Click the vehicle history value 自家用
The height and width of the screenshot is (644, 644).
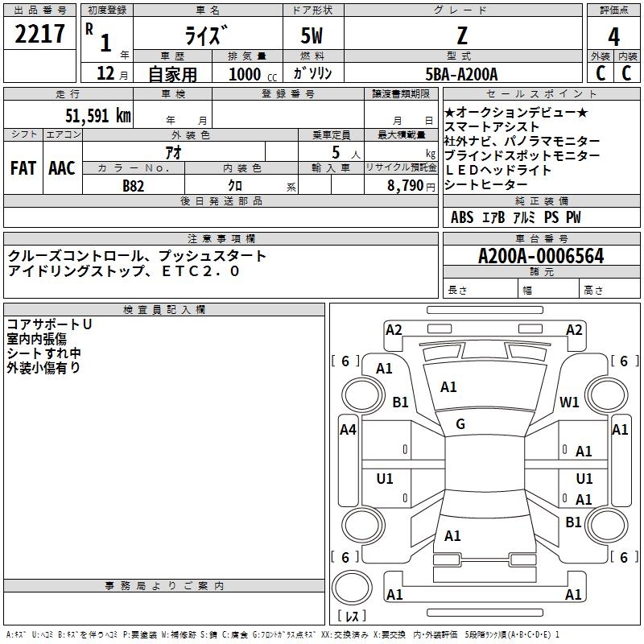coord(172,74)
